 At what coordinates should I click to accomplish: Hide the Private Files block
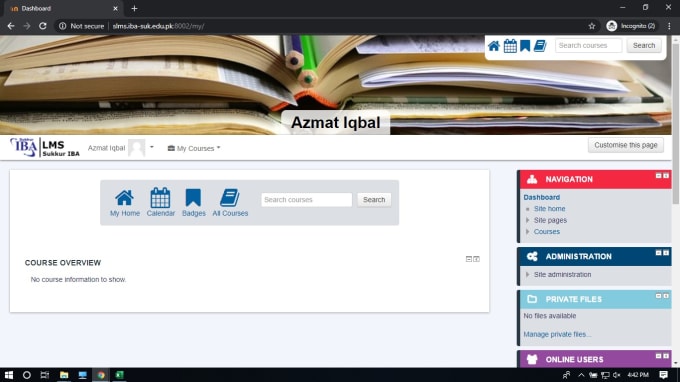658,296
